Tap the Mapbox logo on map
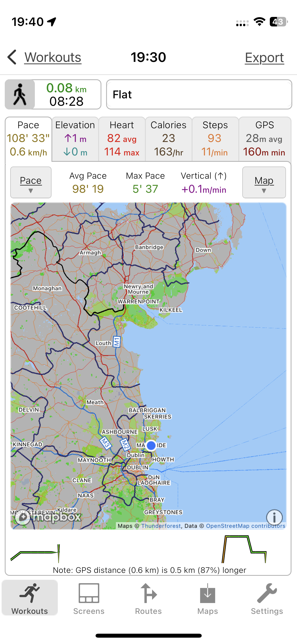Image resolution: width=297 pixels, height=644 pixels. tap(48, 517)
